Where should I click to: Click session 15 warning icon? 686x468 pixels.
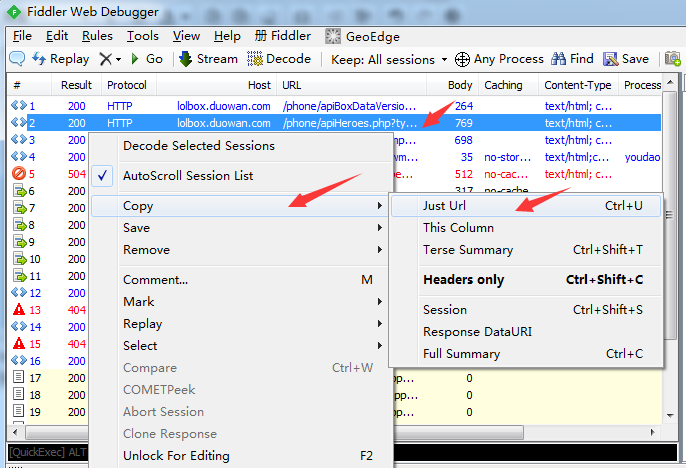tap(19, 343)
